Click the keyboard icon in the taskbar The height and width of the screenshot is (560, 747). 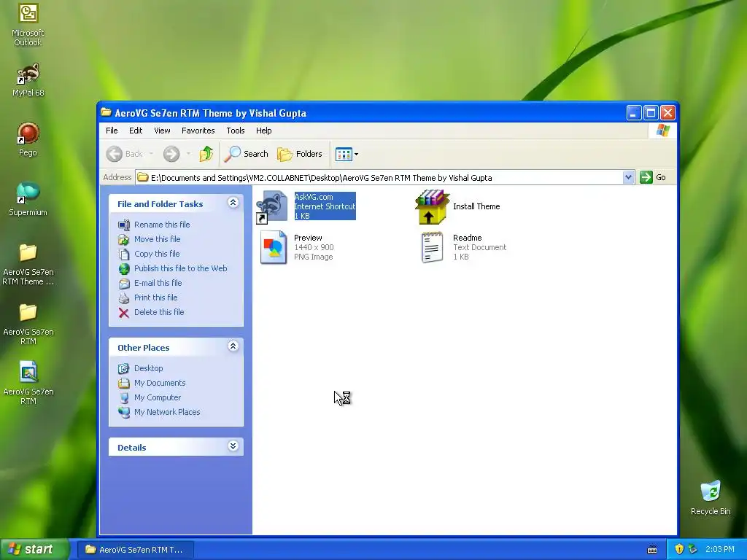point(652,550)
